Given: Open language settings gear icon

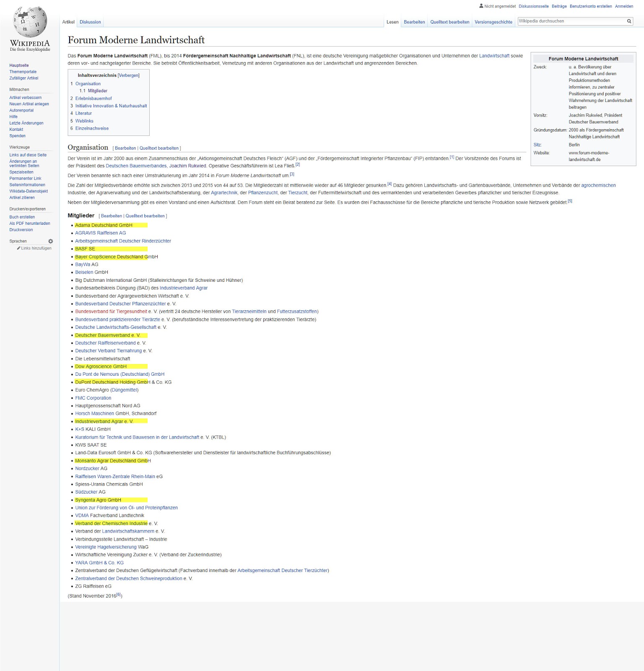Looking at the screenshot, I should (x=51, y=241).
